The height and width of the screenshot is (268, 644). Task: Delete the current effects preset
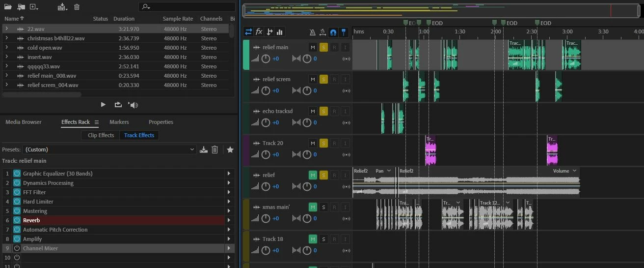(x=215, y=149)
